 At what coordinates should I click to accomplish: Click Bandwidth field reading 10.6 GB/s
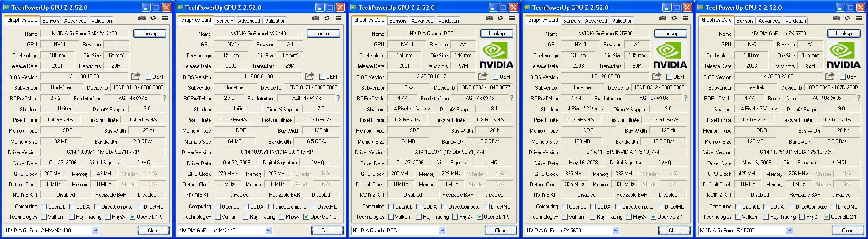point(664,141)
